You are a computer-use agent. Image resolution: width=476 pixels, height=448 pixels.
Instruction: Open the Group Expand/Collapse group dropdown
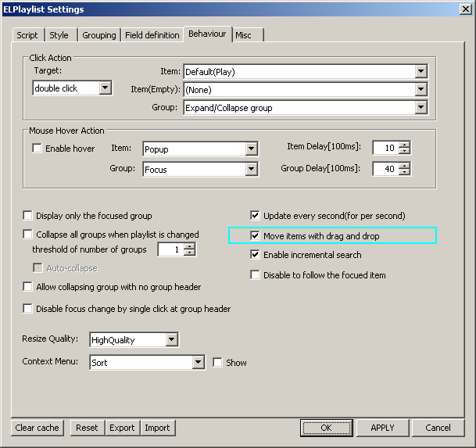(421, 108)
